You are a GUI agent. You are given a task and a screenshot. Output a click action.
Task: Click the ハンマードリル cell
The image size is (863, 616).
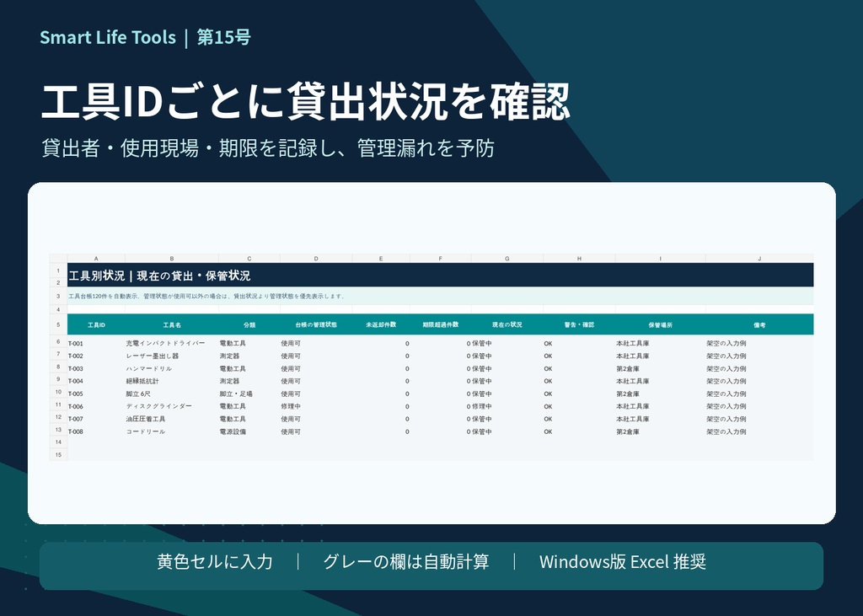click(x=172, y=369)
